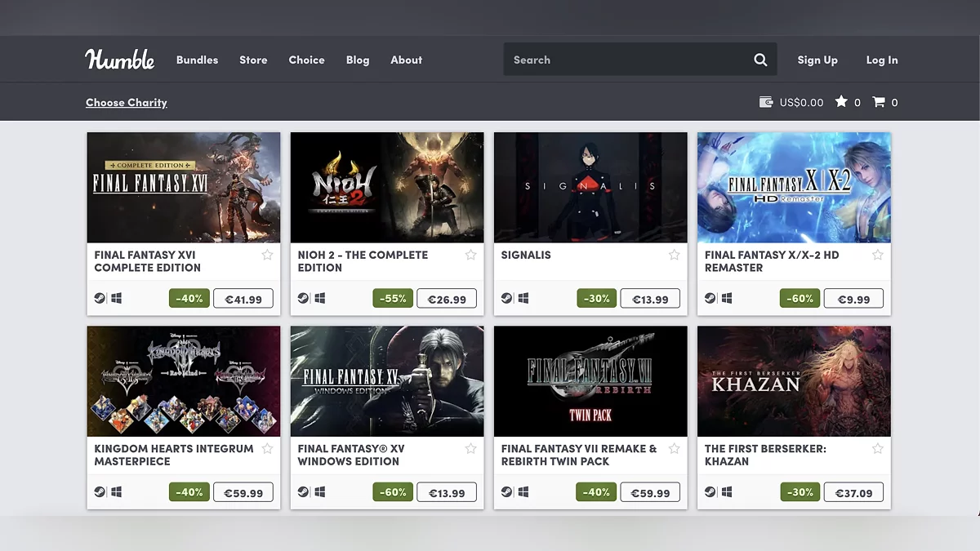
Task: Click Steam icon on Final Fantasy X/X-2 card
Action: (710, 299)
